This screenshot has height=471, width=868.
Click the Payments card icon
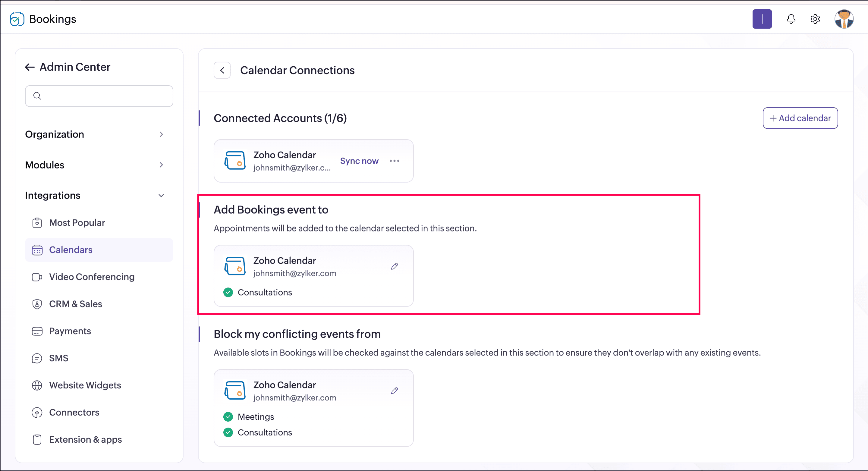[x=37, y=331]
